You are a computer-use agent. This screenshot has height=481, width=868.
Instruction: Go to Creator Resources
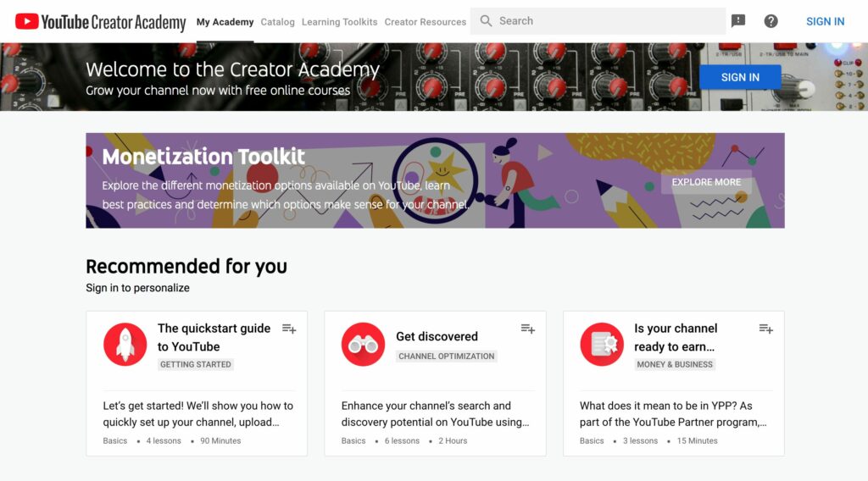click(x=426, y=22)
